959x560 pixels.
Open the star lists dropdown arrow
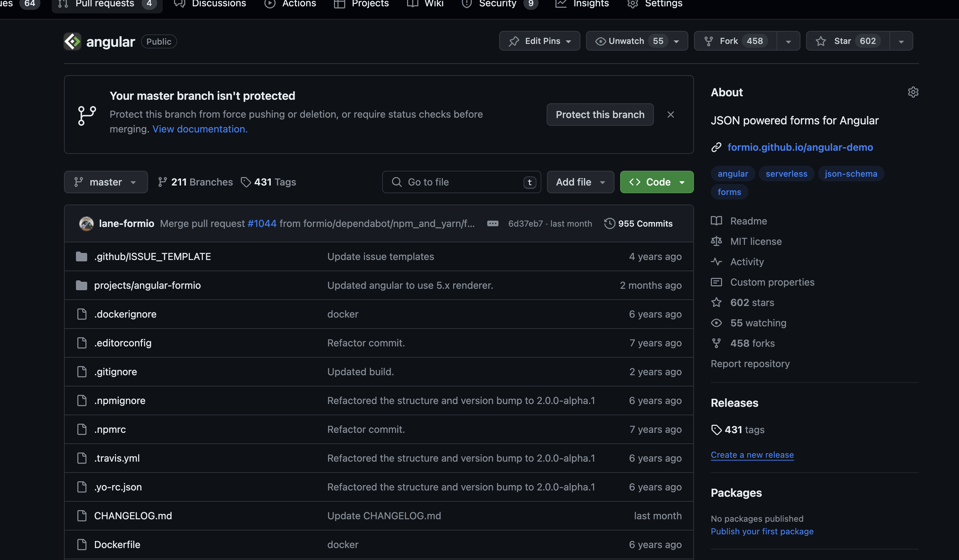[901, 41]
